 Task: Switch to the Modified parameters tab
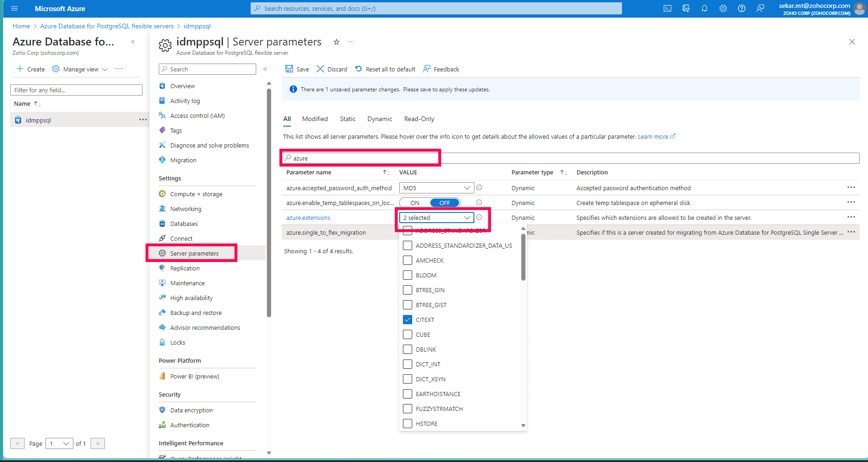315,119
